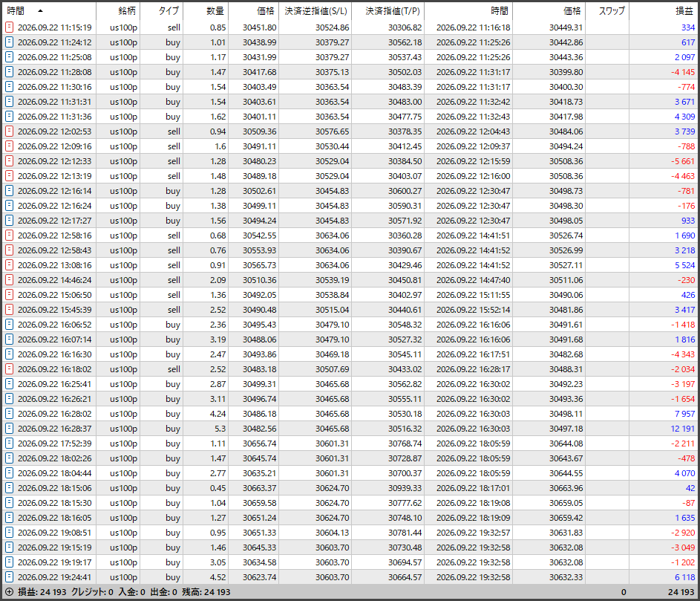Click the sell order icon for 12:12:33
The width and height of the screenshot is (700, 601).
pyautogui.click(x=9, y=161)
